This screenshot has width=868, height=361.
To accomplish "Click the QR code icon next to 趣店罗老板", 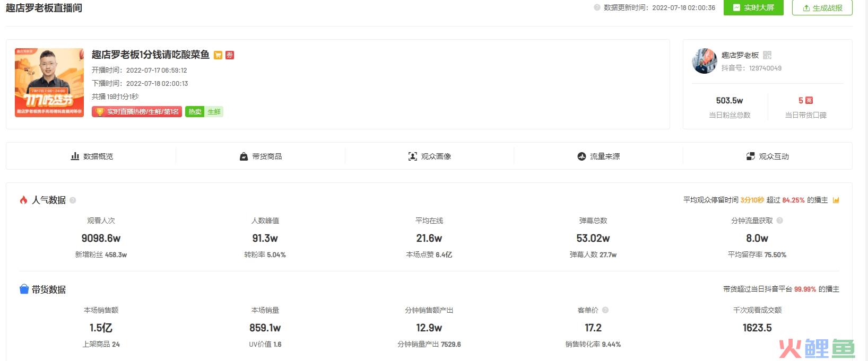I will click(x=767, y=55).
